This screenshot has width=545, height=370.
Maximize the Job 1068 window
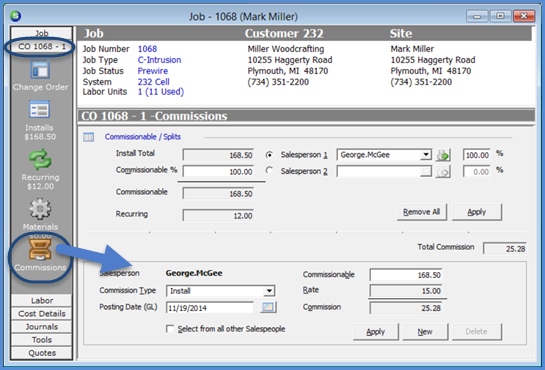(x=501, y=16)
